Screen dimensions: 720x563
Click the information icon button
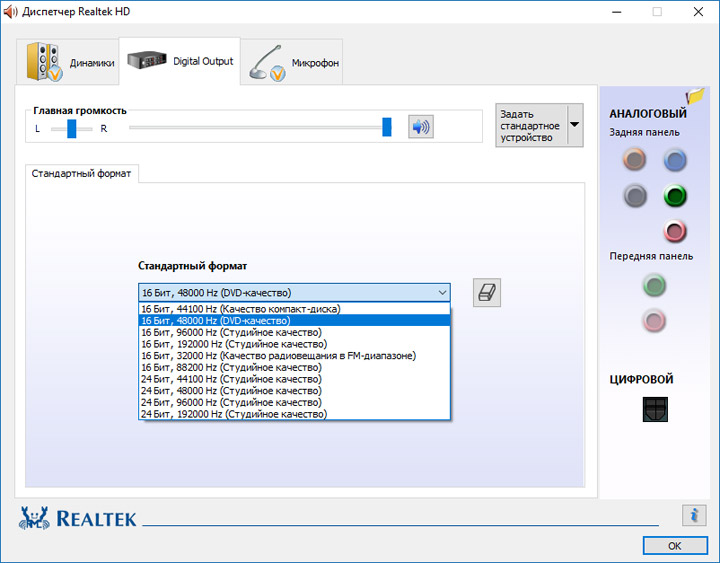694,515
